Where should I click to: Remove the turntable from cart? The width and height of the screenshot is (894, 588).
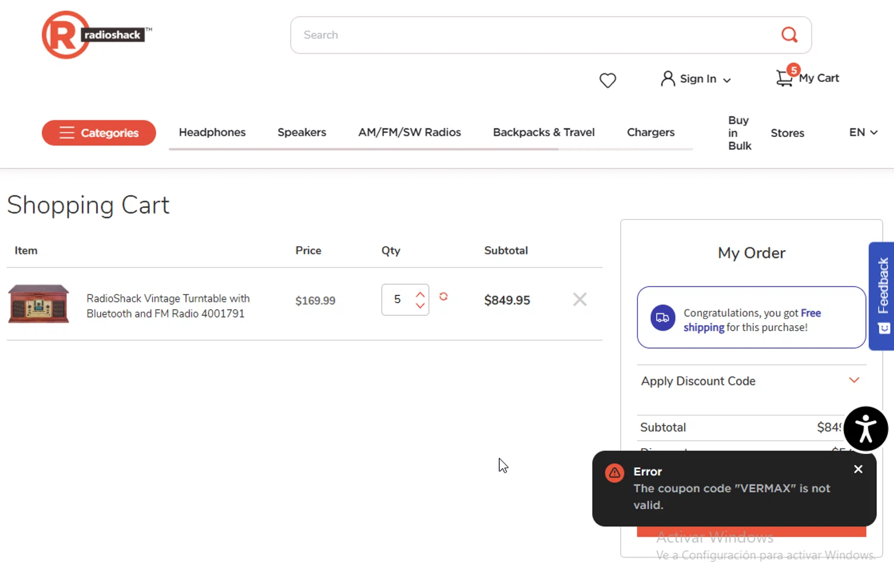pos(580,299)
